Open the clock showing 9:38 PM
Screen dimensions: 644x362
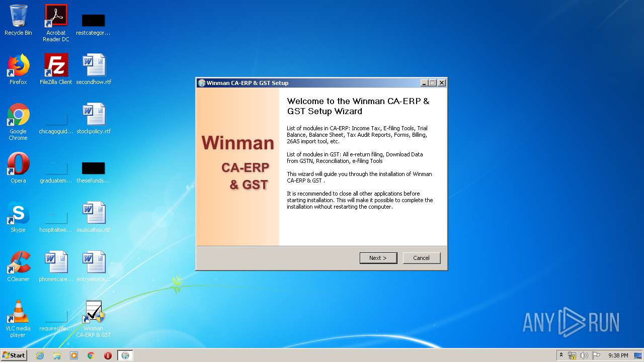[618, 355]
